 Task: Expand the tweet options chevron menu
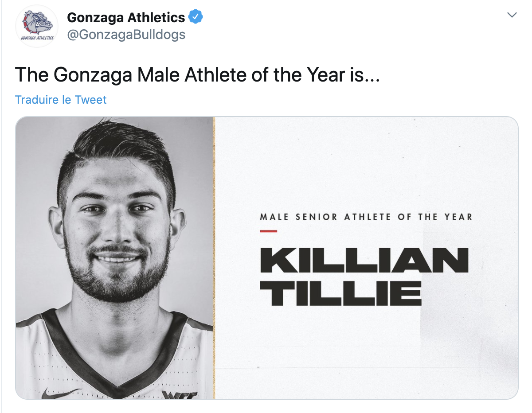pyautogui.click(x=512, y=15)
